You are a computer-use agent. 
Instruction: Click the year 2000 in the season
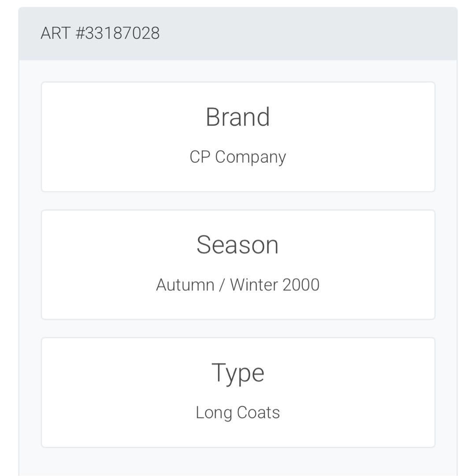(301, 285)
